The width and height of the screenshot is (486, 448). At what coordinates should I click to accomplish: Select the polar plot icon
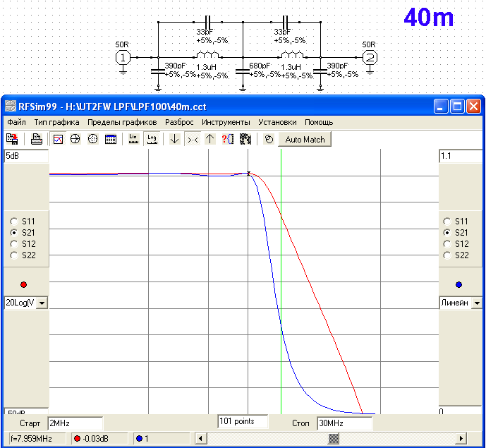pyautogui.click(x=92, y=139)
